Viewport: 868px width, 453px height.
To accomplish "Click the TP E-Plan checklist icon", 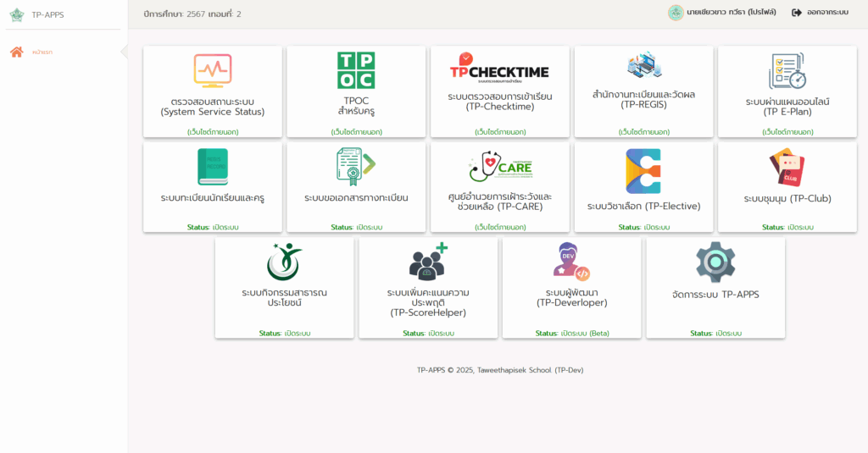I will coord(787,70).
